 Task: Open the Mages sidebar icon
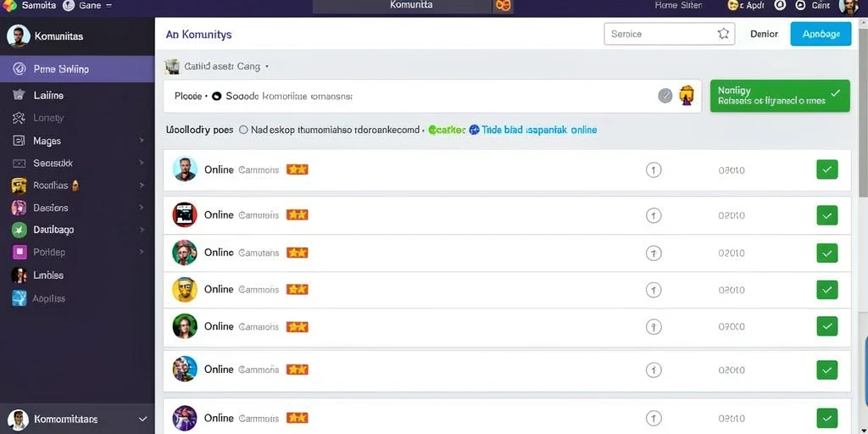19,141
